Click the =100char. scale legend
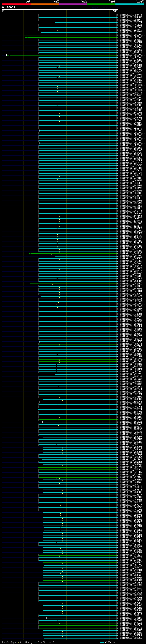The width and height of the screenshot is (146, 644). coord(109,642)
